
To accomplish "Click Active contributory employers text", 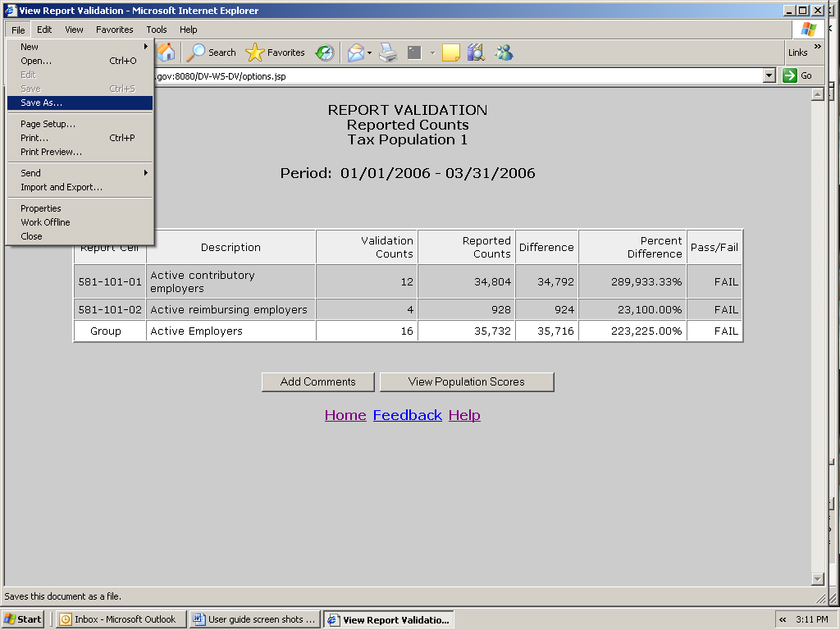I will click(203, 282).
